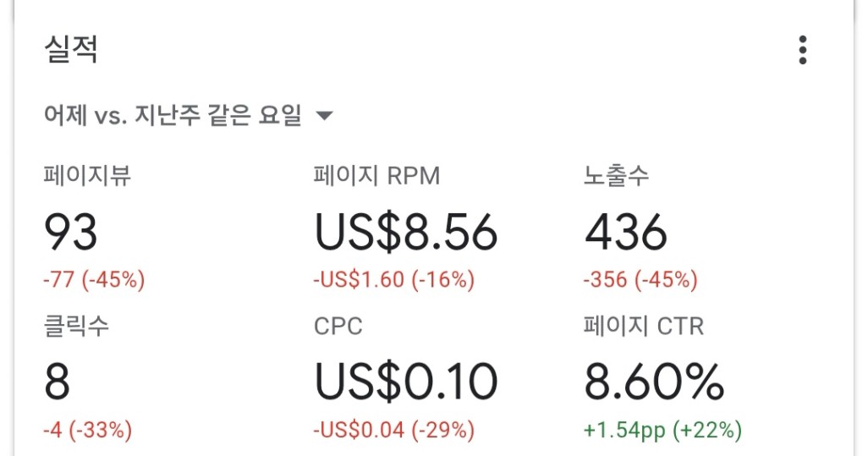Click the 실적 card title
This screenshot has height=456, width=868.
tap(71, 49)
